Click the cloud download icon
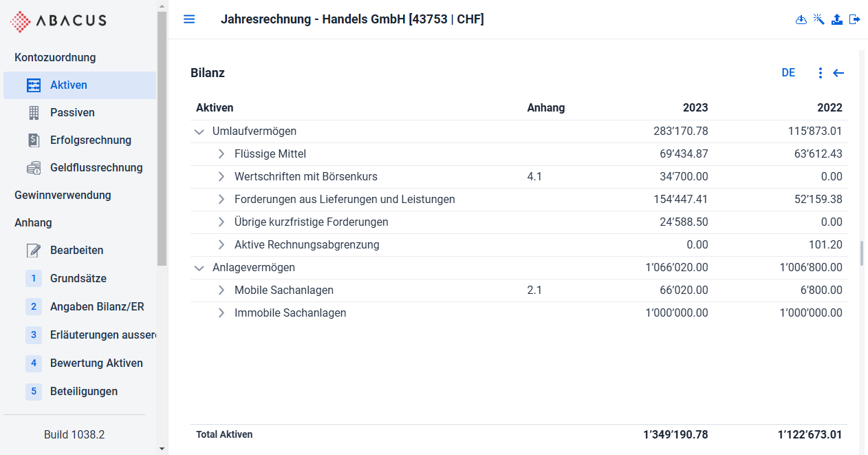 [801, 19]
